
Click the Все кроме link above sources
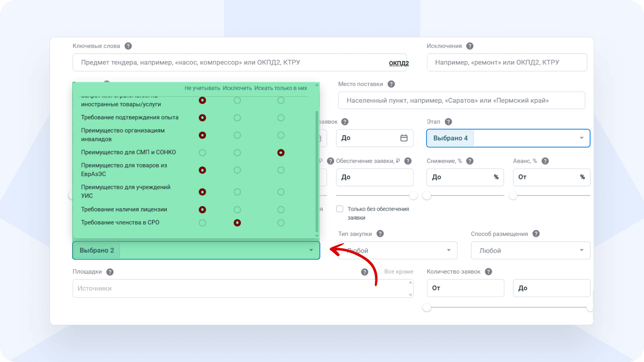398,271
